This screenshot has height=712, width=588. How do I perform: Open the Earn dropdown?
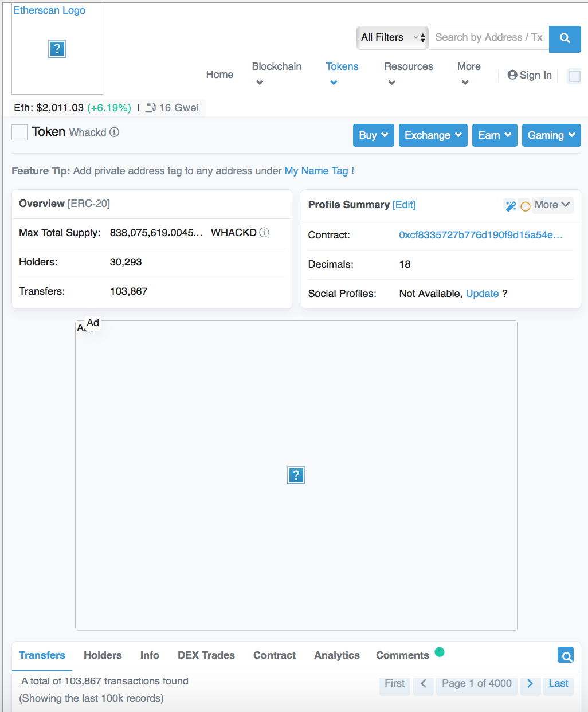coord(495,135)
